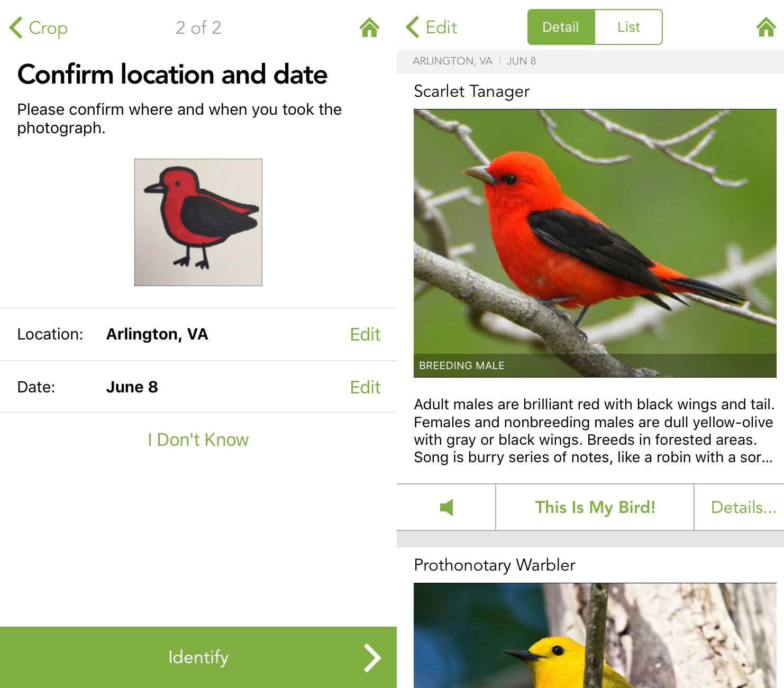This screenshot has width=784, height=688.
Task: Tap the Identify forward arrow
Action: pos(372,658)
